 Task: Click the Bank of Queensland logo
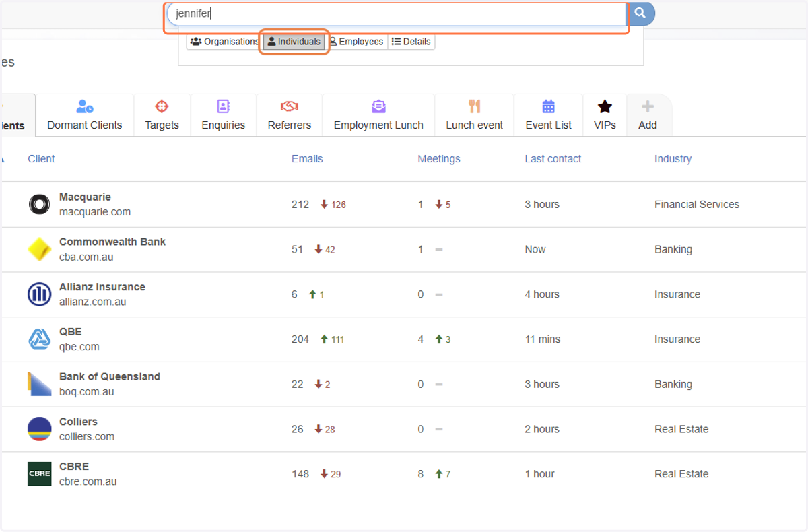39,385
